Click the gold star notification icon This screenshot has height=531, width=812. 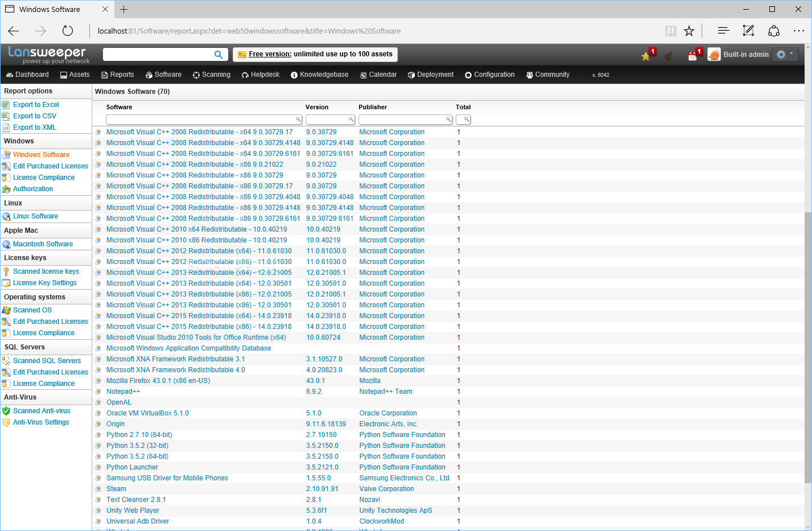tap(645, 56)
